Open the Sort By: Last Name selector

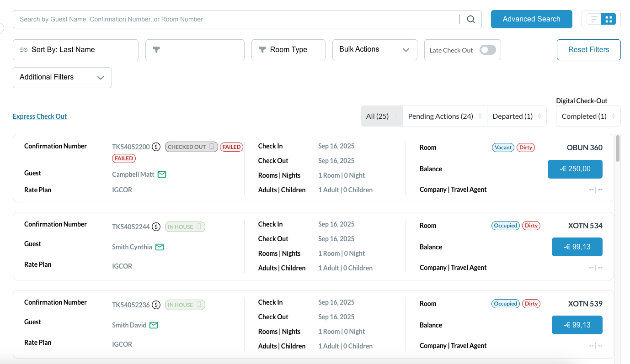tap(75, 50)
